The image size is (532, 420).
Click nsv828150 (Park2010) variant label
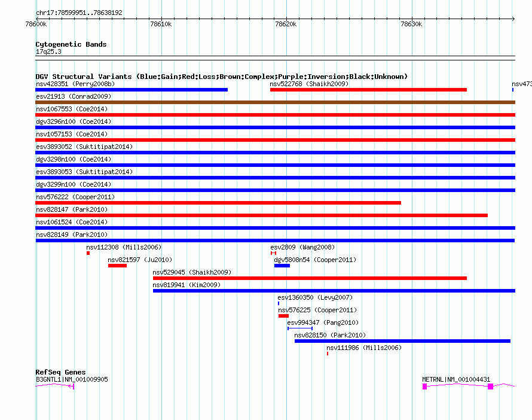330,335
